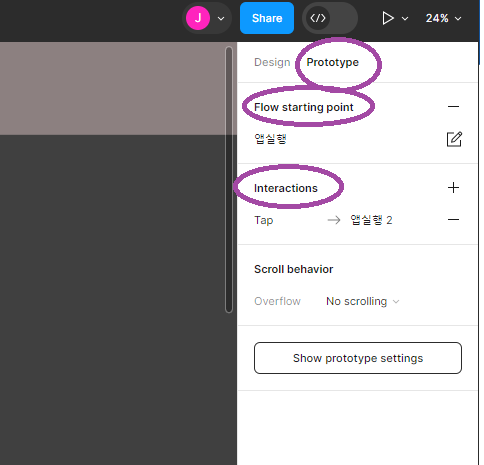Click the Overflow label

(x=277, y=301)
